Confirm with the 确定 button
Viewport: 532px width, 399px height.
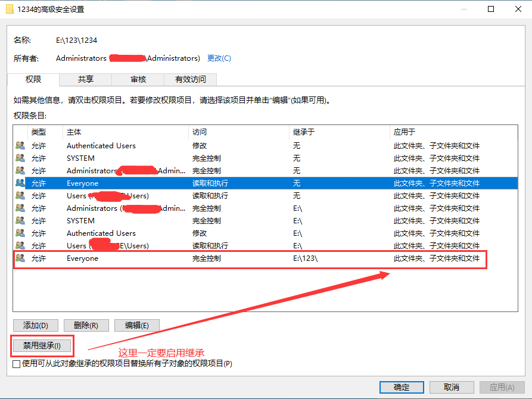pyautogui.click(x=402, y=387)
